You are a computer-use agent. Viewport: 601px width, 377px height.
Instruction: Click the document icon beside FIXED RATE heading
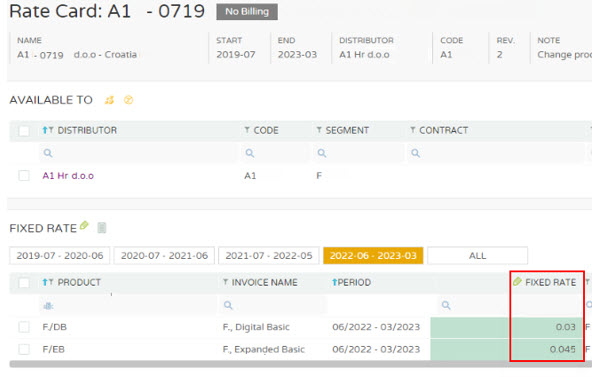102,228
